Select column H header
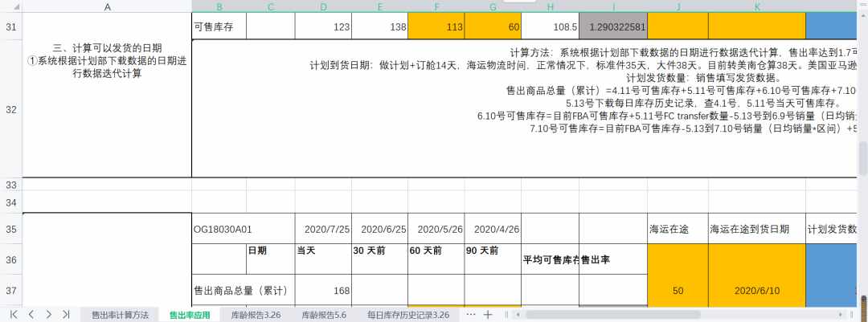This screenshot has height=322, width=868. click(550, 6)
